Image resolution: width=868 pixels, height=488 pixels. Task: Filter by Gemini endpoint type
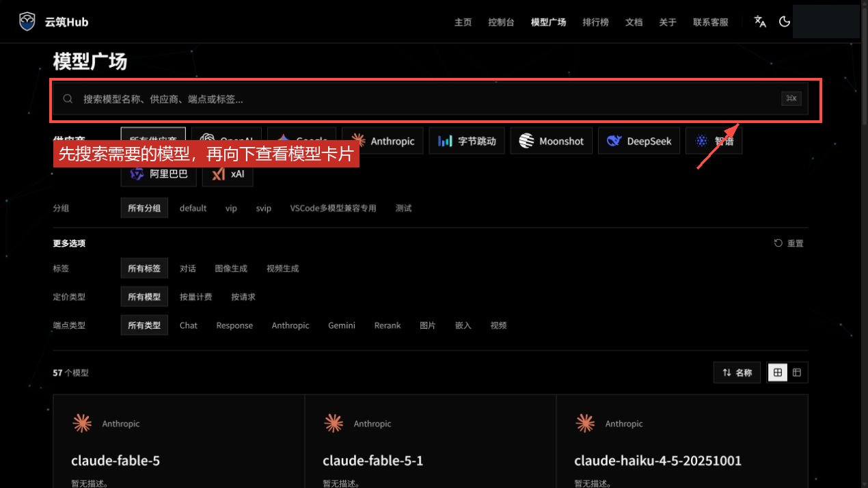(342, 325)
